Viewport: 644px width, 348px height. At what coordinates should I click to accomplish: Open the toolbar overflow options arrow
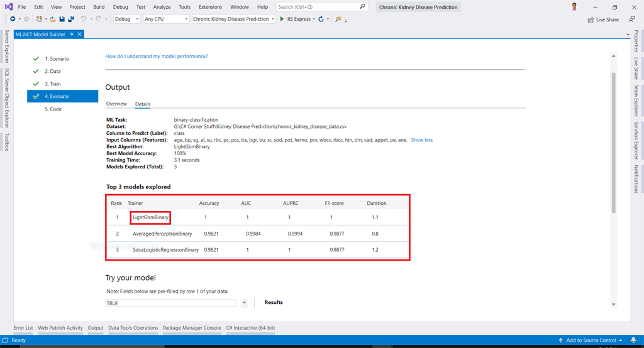pos(346,20)
